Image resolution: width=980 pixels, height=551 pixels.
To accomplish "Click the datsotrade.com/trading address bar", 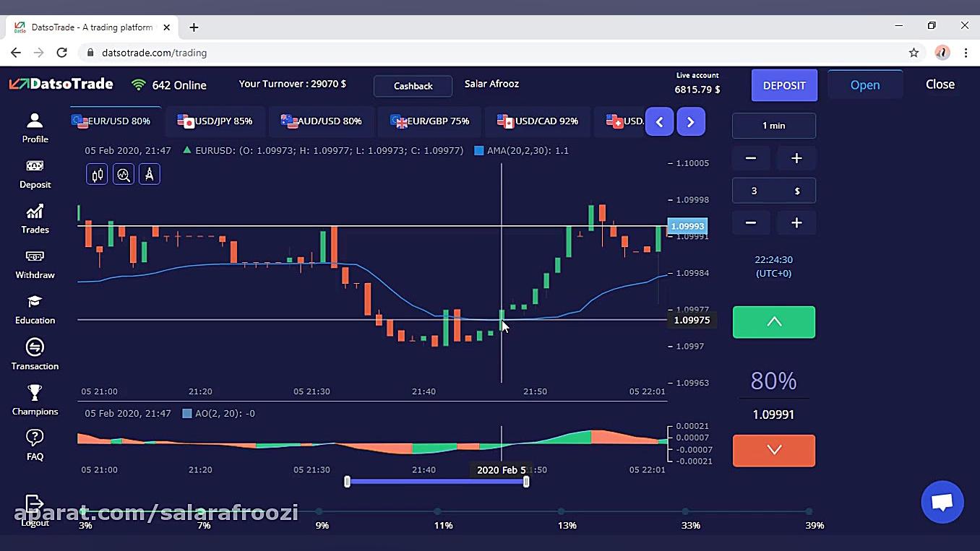I will pos(491,53).
